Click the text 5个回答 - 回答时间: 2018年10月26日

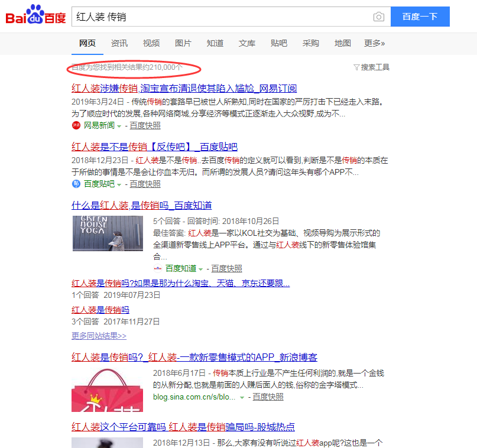tap(216, 221)
